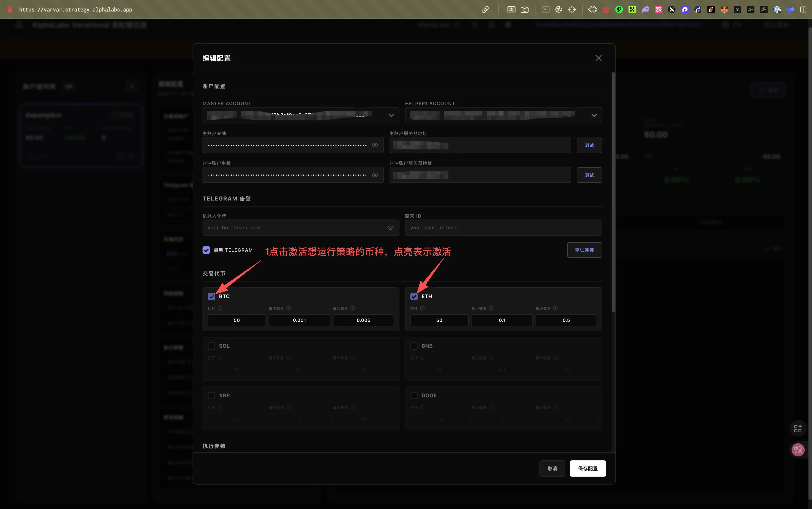Show the Telegram bot token
Image resolution: width=812 pixels, height=509 pixels.
[390, 228]
